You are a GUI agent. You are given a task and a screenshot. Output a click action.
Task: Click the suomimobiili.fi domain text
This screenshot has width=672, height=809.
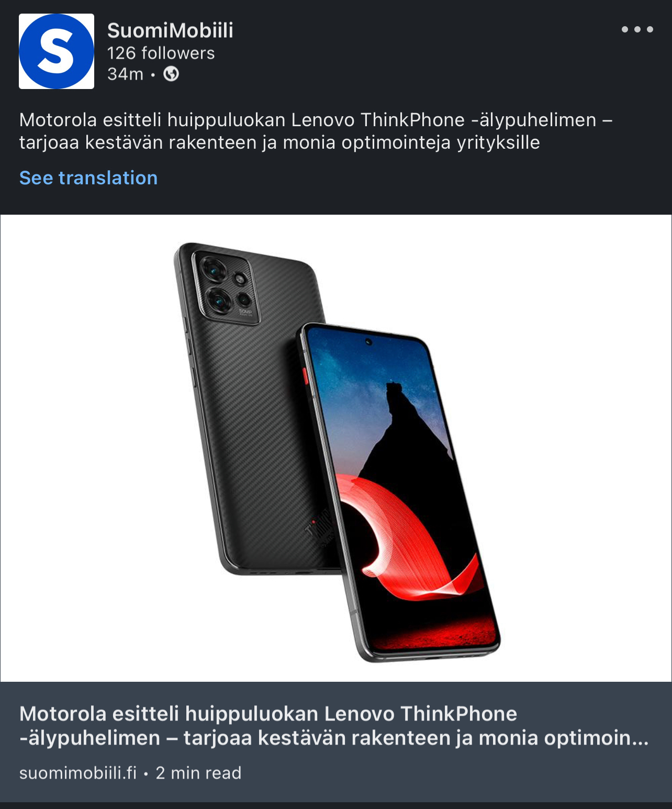pos(78,773)
